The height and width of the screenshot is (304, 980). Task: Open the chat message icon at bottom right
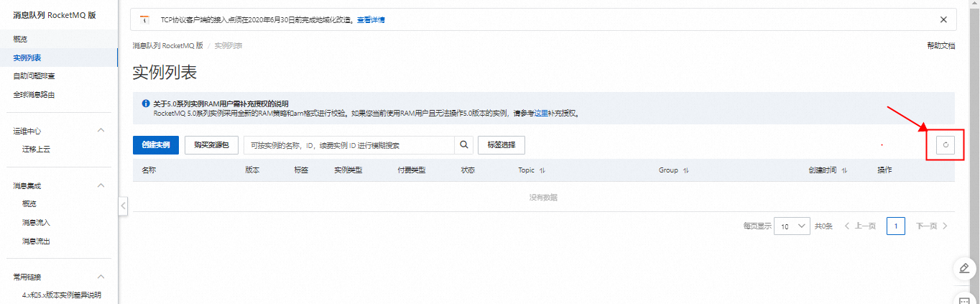click(964, 299)
